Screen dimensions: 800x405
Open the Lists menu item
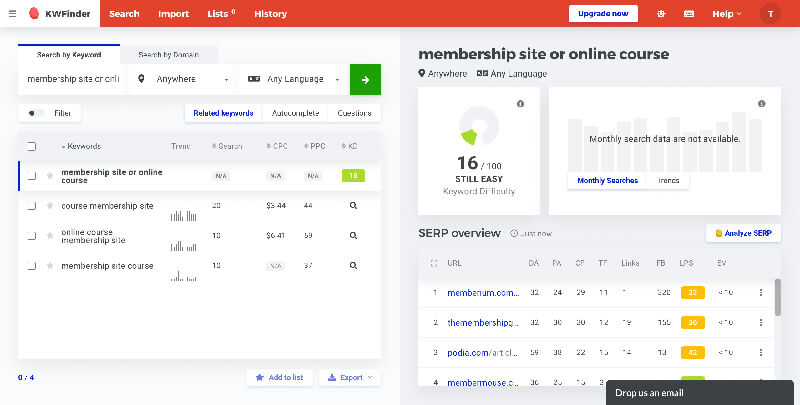(221, 14)
